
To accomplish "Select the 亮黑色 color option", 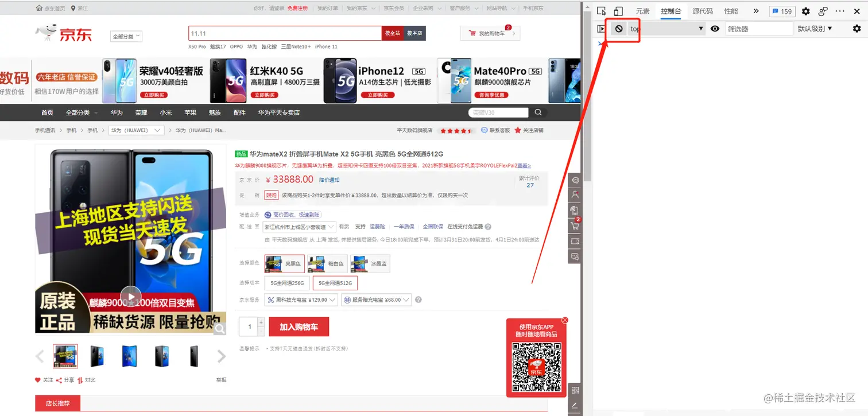I will [285, 264].
